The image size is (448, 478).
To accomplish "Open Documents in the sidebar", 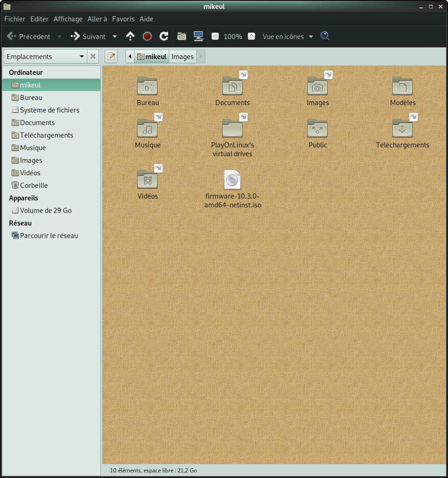I will point(51,123).
